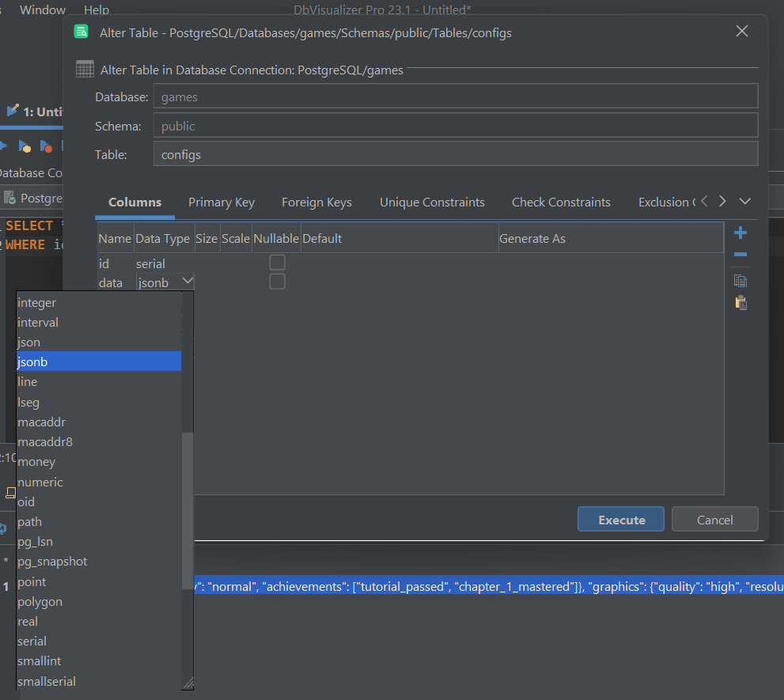The image size is (784, 700).
Task: Switch to the Check Constraints tab
Action: click(x=561, y=202)
